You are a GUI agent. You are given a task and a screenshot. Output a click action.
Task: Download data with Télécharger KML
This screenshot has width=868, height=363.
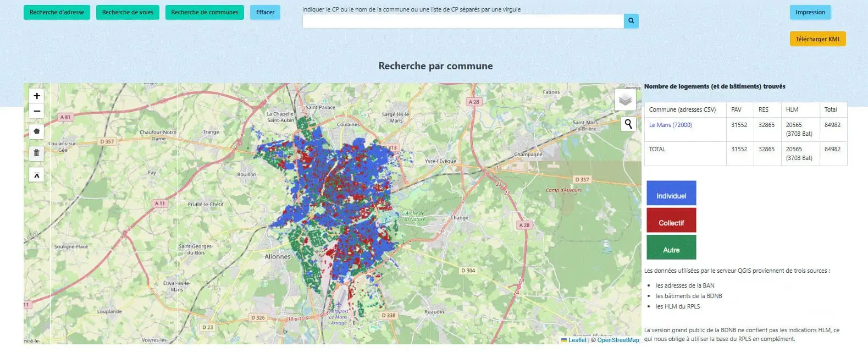click(817, 39)
